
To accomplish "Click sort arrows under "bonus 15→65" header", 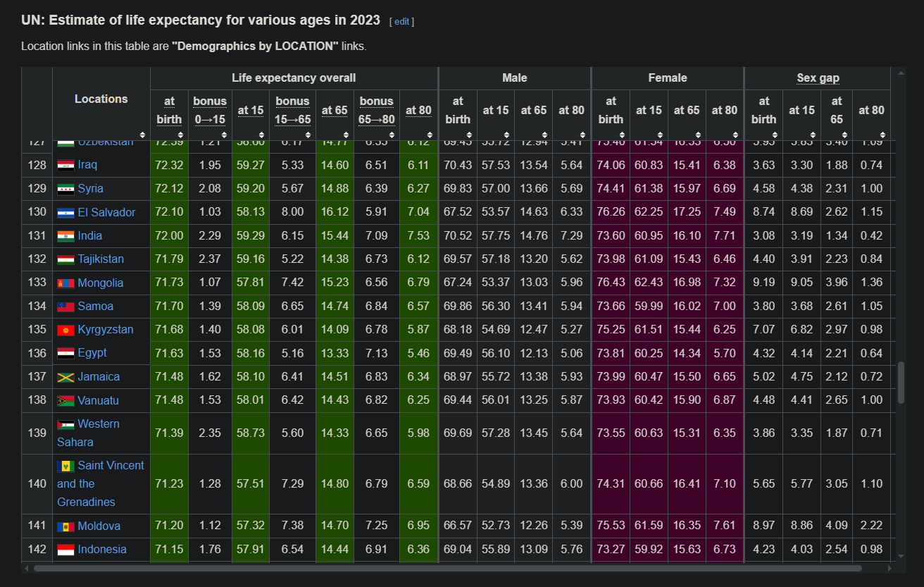I will (x=308, y=135).
